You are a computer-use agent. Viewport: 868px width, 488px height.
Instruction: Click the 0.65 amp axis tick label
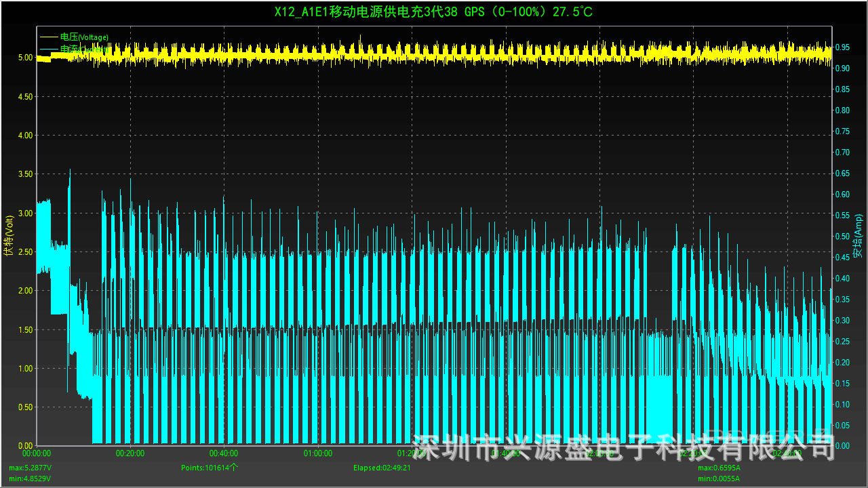[x=843, y=174]
